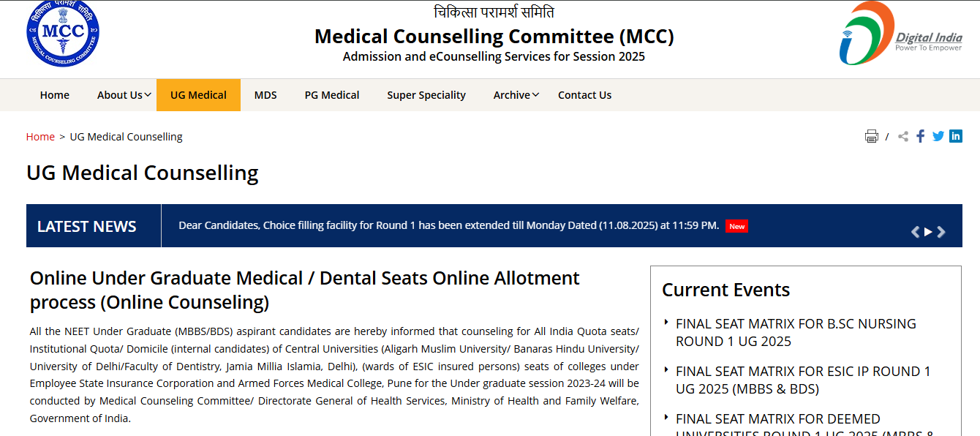Open the Digital India logo

(x=900, y=33)
